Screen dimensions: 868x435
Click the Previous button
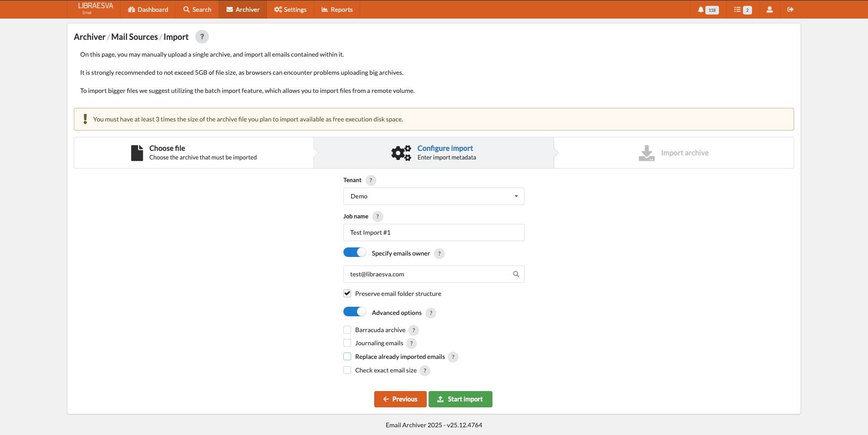pyautogui.click(x=400, y=399)
